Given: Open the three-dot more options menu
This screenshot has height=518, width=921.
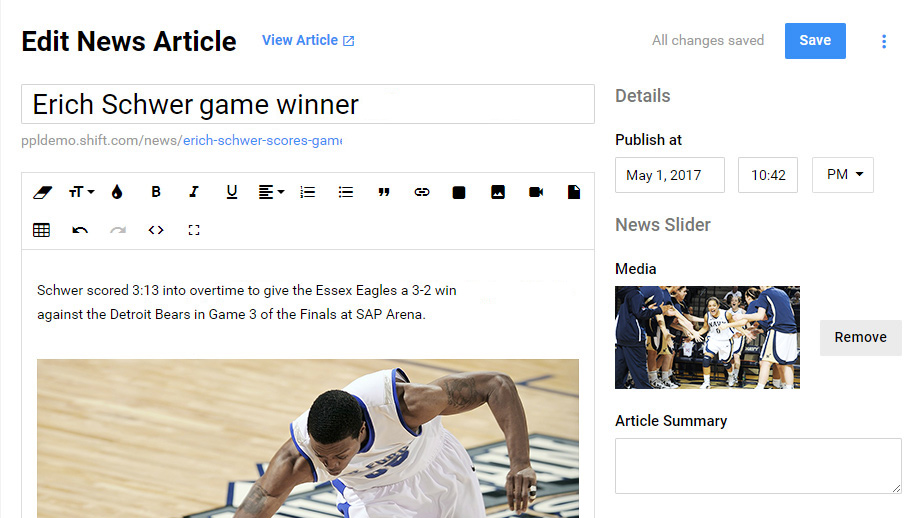Looking at the screenshot, I should (x=884, y=41).
